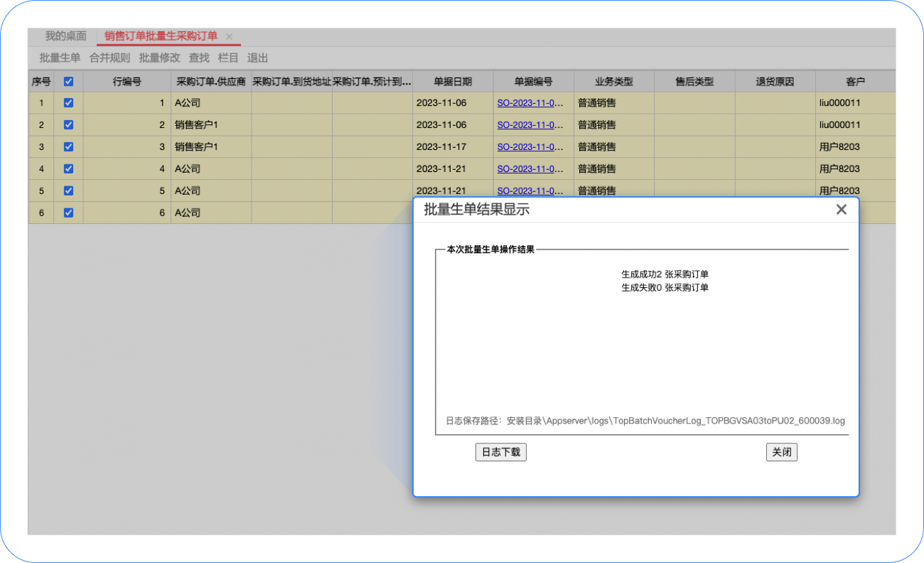Select the 销售客户1 supplier cell in row 2

211,125
